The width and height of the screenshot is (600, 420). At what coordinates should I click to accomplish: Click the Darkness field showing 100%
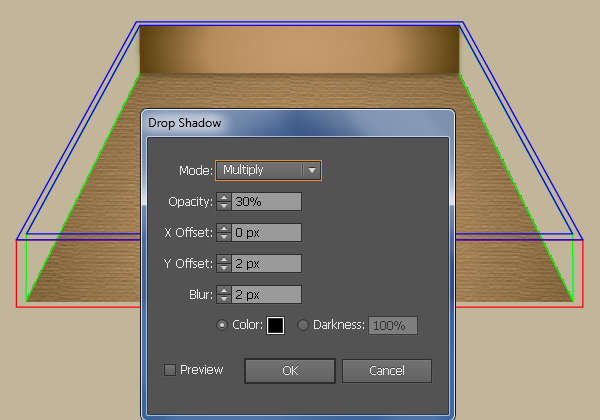tap(393, 326)
